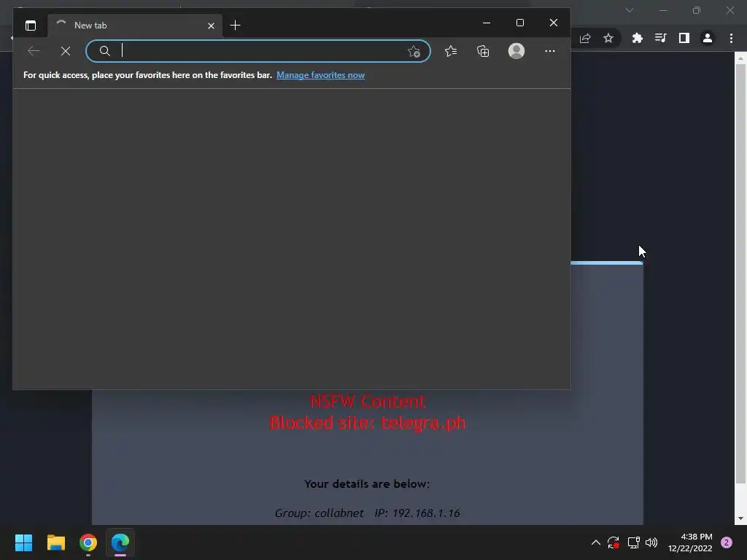Focus the Edge address bar
The width and height of the screenshot is (747, 560).
point(258,51)
